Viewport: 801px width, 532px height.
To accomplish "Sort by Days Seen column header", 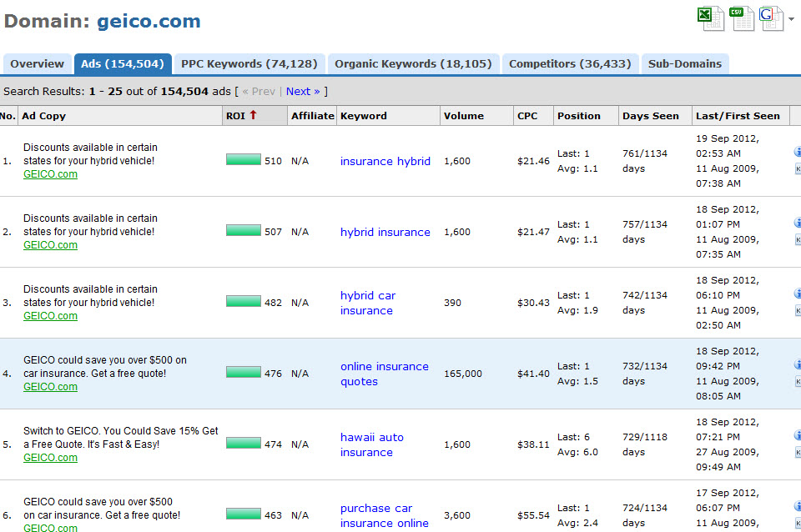I will click(x=656, y=116).
